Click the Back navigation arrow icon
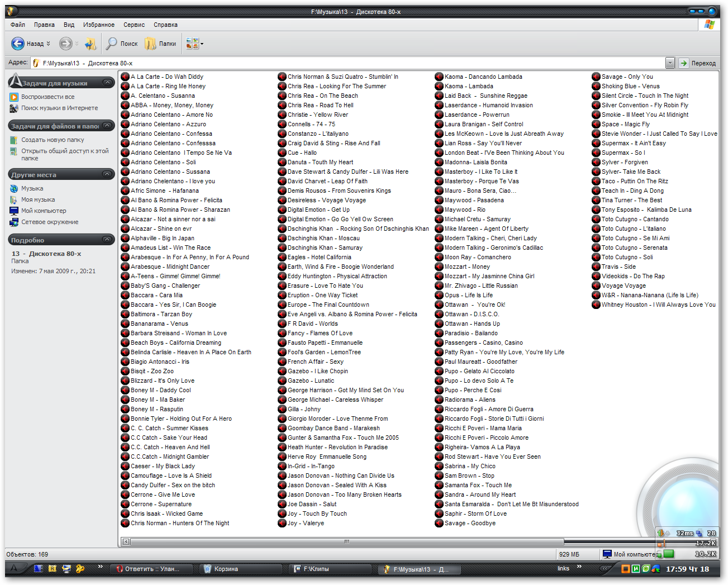The height and width of the screenshot is (585, 728). (x=18, y=44)
